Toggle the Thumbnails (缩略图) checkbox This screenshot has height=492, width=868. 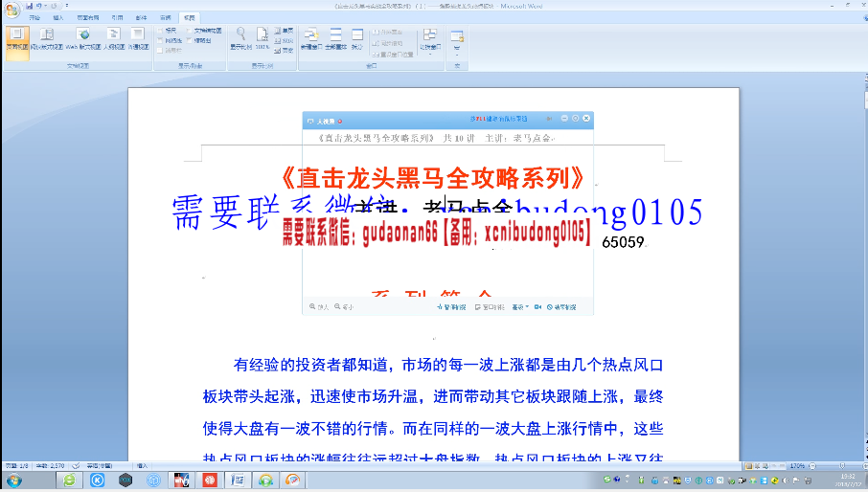point(199,40)
